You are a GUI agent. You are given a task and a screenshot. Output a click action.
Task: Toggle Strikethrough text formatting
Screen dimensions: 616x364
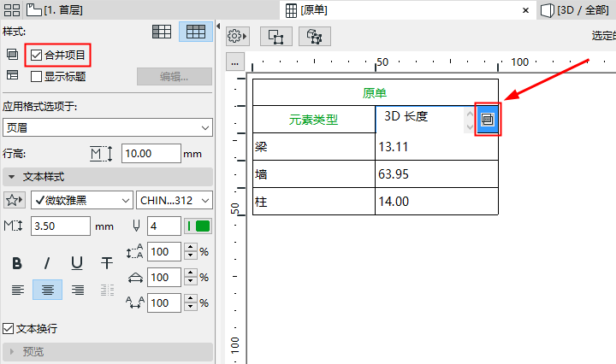coord(107,263)
